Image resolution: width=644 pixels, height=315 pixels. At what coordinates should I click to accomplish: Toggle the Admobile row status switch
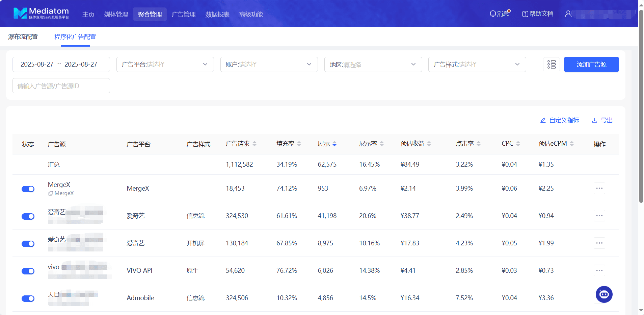pyautogui.click(x=28, y=298)
